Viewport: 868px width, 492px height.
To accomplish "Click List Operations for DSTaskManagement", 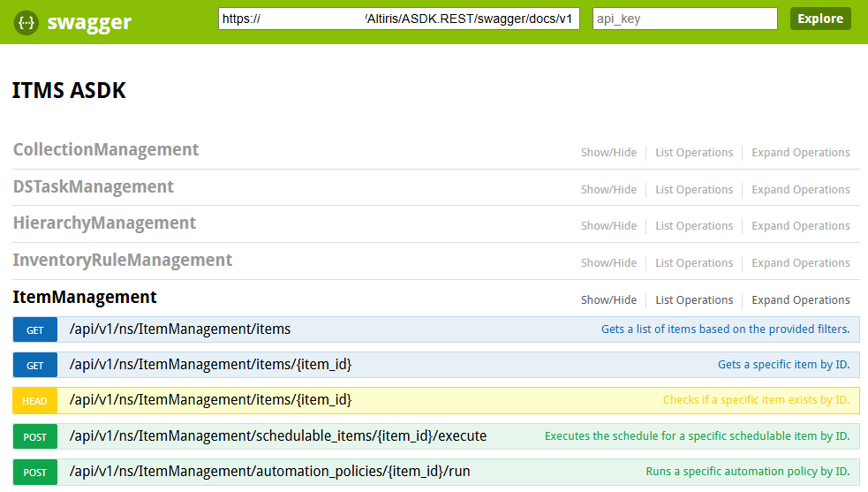I will click(694, 190).
